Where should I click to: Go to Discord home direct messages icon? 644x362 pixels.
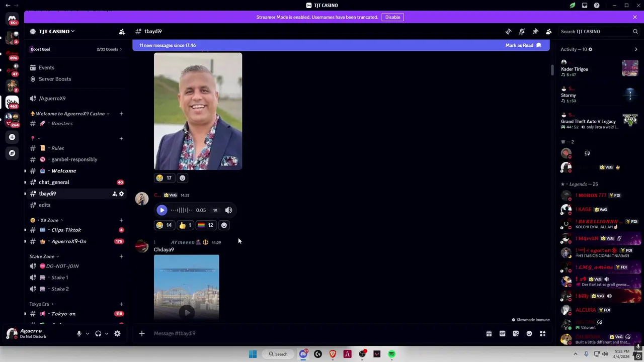click(x=12, y=19)
